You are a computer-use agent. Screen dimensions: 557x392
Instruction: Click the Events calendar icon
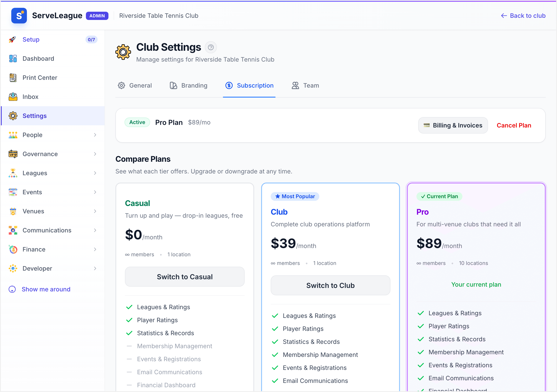click(x=13, y=192)
